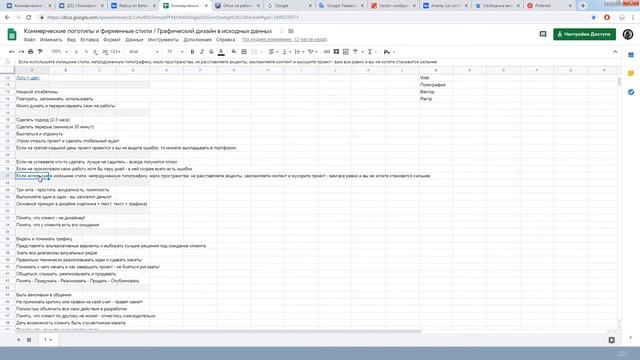Viewport: 640px width, 360px height.
Task: Open Calendar in the side panel
Action: [x=631, y=55]
